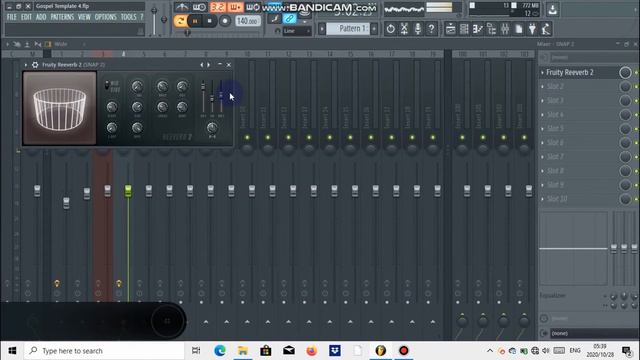The height and width of the screenshot is (360, 640).
Task: Select previous preset arrow in Fruity Reeverb 2
Action: click(201, 65)
